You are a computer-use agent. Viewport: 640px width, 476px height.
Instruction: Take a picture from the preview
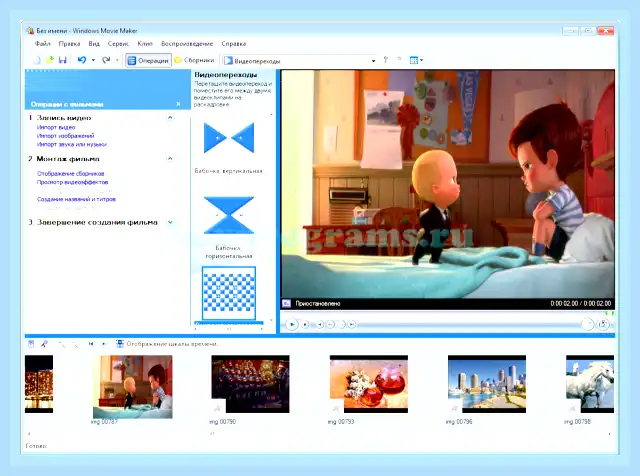click(x=603, y=324)
